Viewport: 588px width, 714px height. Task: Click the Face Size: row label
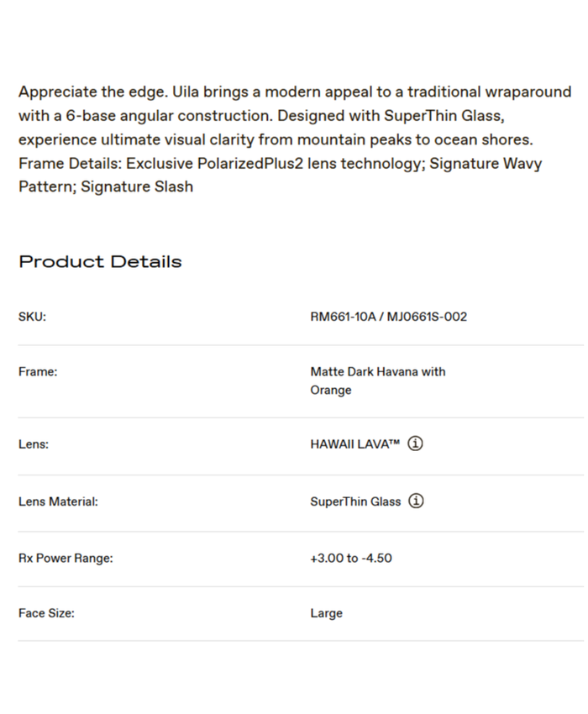pos(46,613)
